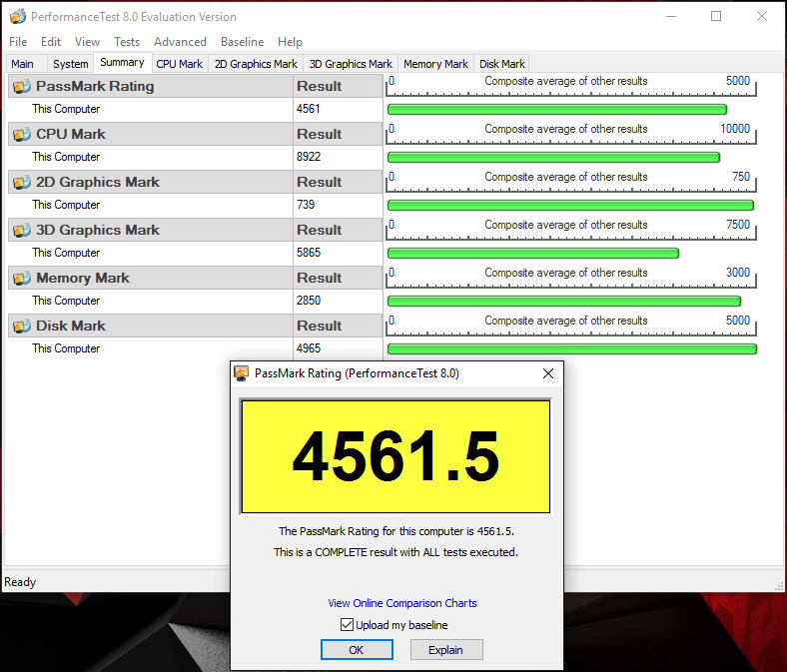Click the Disk Mark row icon
787x672 pixels.
22,326
